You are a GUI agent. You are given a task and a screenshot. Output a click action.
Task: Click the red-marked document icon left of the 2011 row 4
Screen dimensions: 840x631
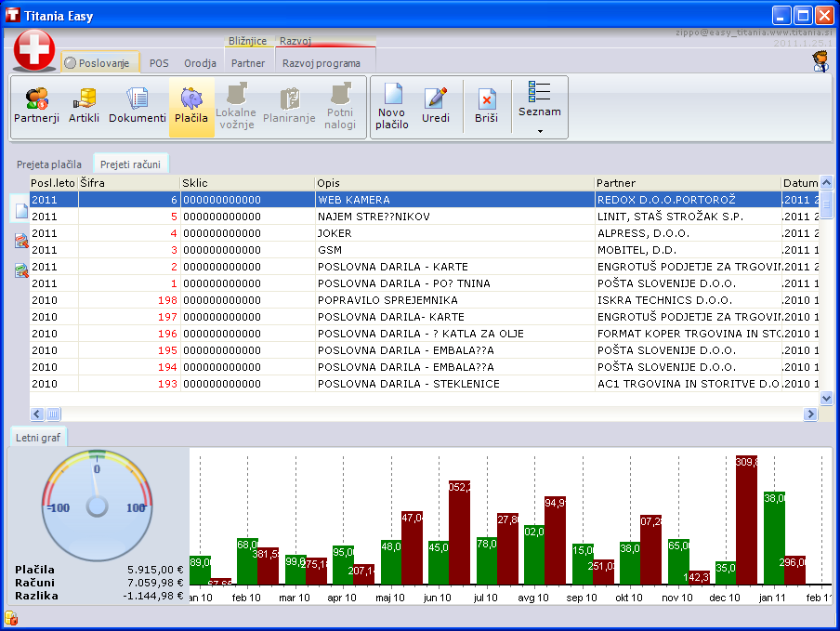click(x=20, y=241)
